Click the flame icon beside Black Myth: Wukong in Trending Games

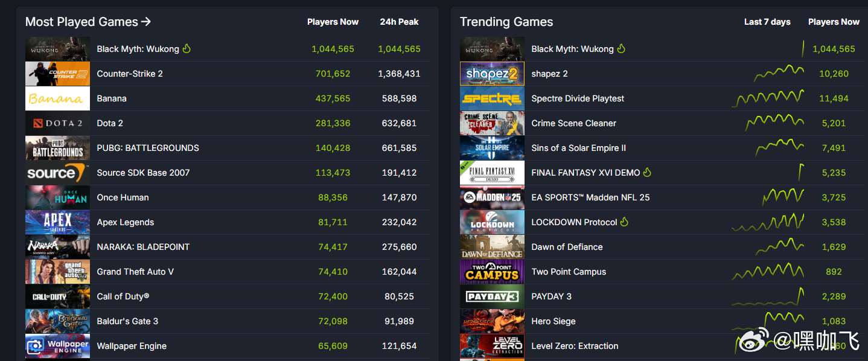point(621,48)
